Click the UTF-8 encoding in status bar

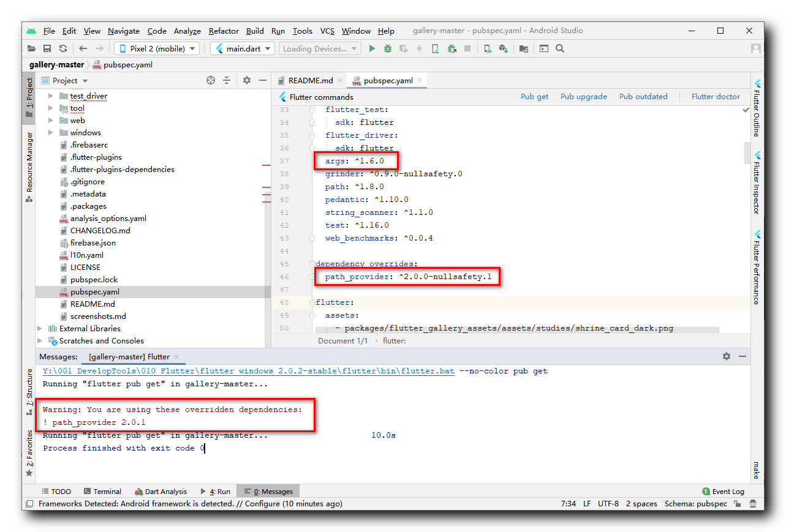point(608,504)
